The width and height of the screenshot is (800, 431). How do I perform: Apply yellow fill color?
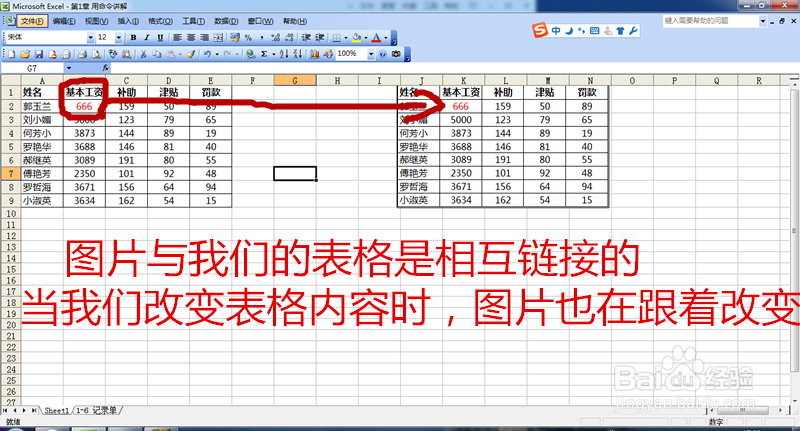coord(357,37)
